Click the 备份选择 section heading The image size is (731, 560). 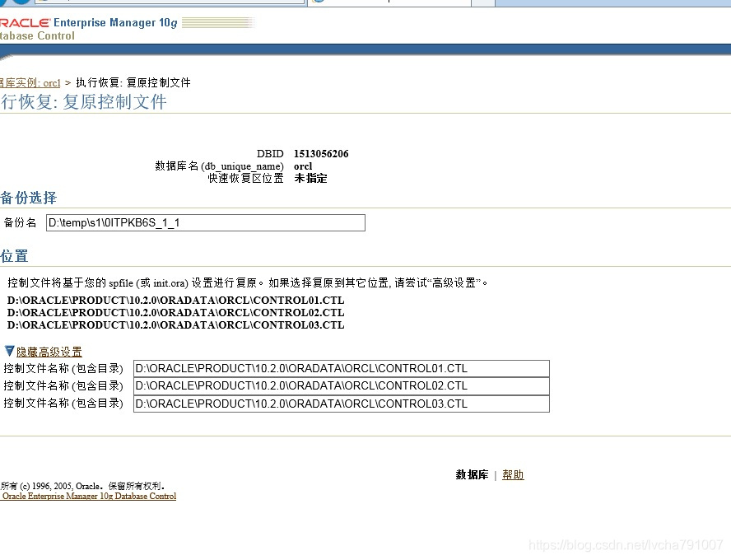point(29,198)
